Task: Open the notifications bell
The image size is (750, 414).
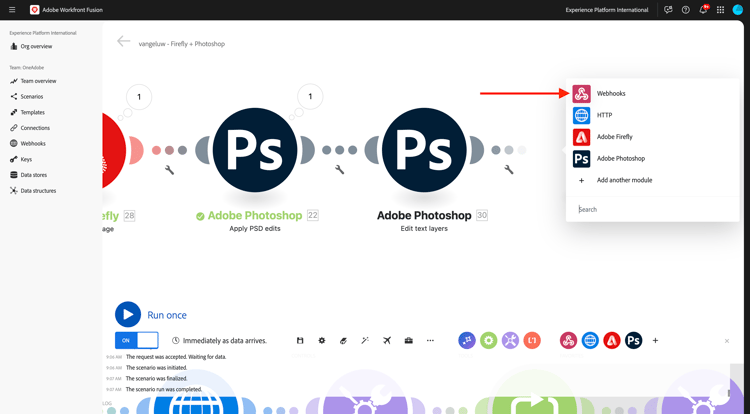Action: 703,10
